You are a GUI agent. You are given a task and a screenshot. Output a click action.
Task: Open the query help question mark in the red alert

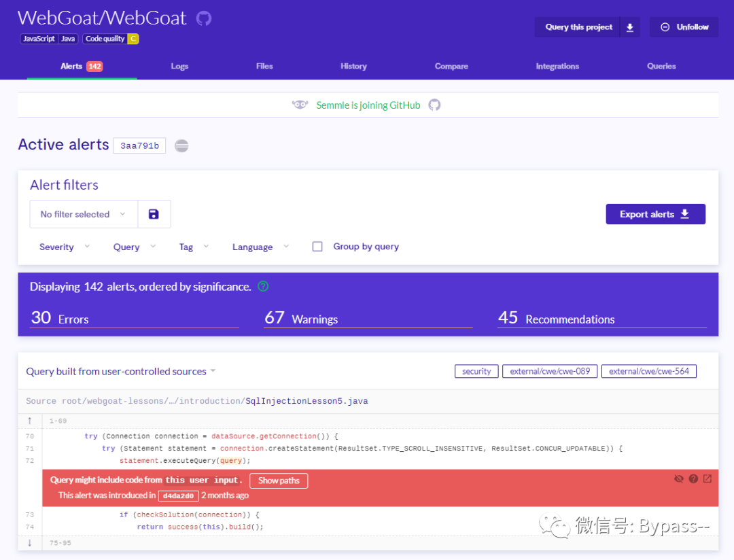coord(693,478)
